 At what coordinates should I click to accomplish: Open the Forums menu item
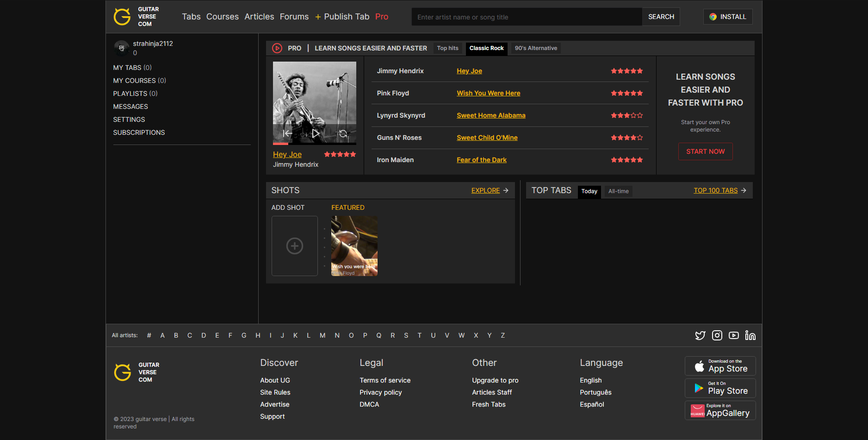pyautogui.click(x=294, y=17)
